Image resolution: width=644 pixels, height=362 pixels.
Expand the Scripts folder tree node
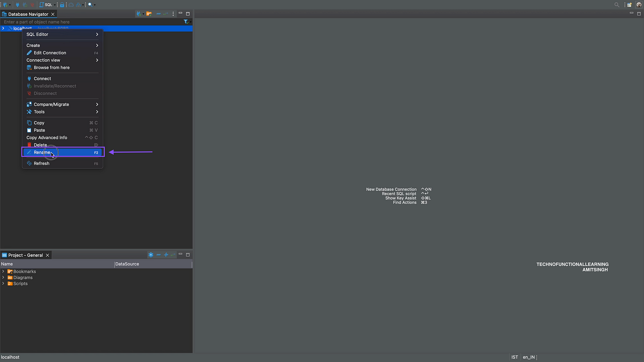point(3,284)
